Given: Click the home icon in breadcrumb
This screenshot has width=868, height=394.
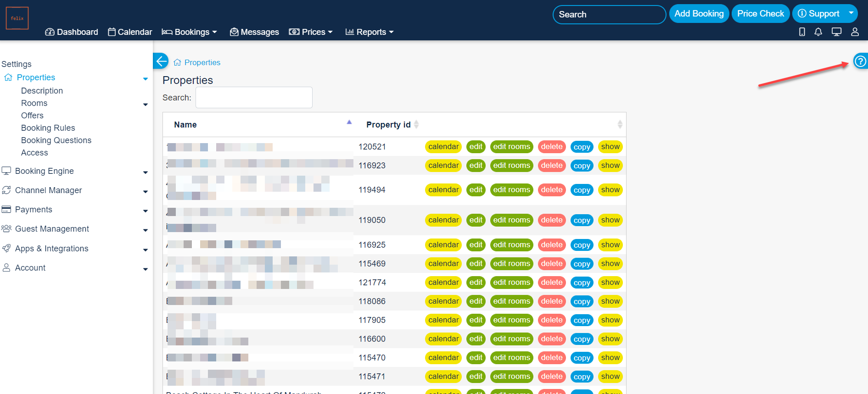Looking at the screenshot, I should pos(177,62).
